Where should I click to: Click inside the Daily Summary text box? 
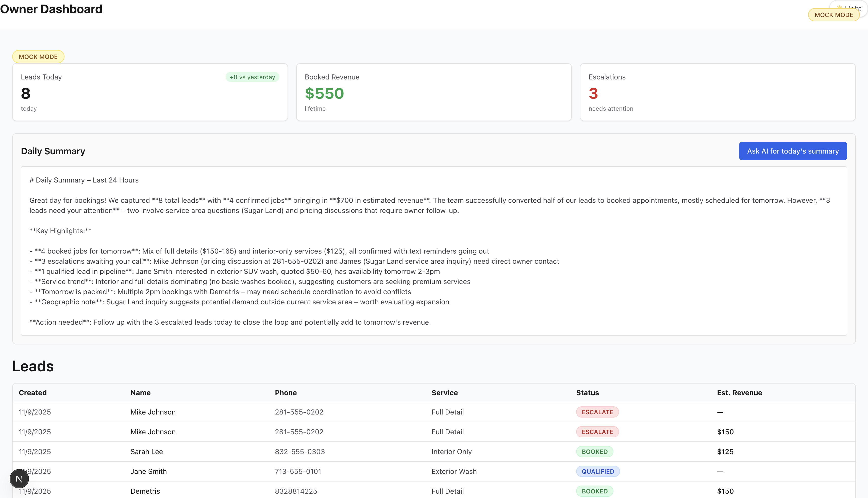[x=434, y=251]
